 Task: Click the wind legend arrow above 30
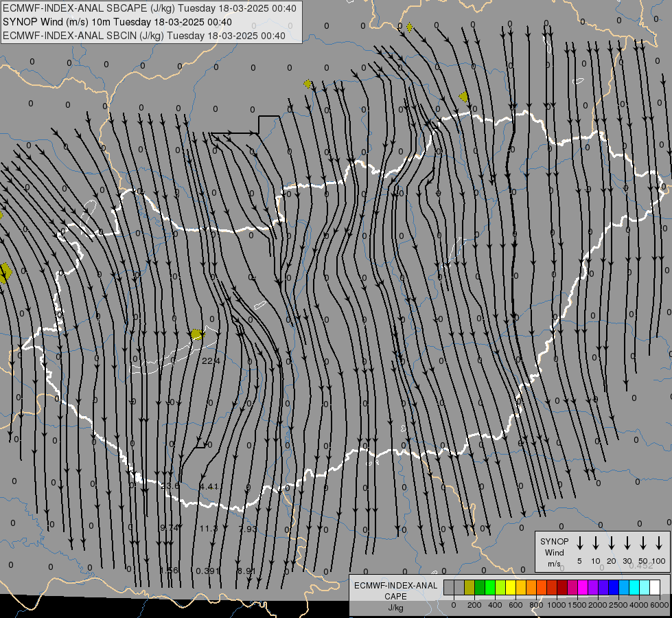(x=627, y=542)
